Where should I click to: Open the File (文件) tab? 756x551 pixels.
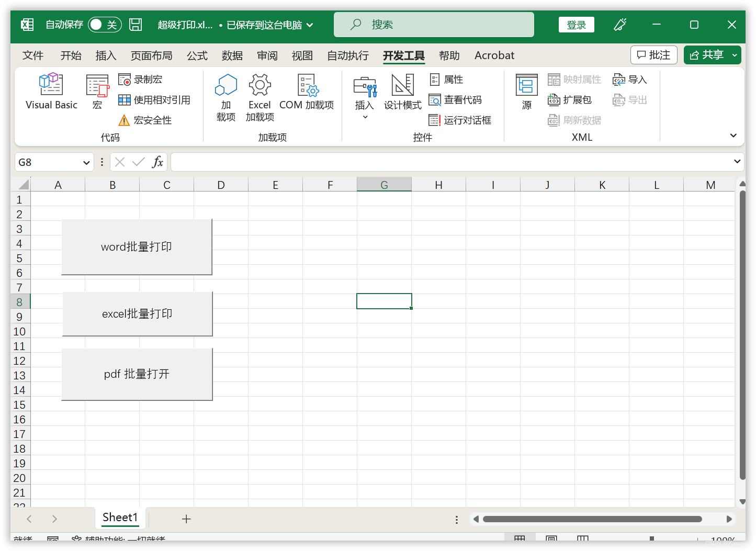click(x=33, y=55)
